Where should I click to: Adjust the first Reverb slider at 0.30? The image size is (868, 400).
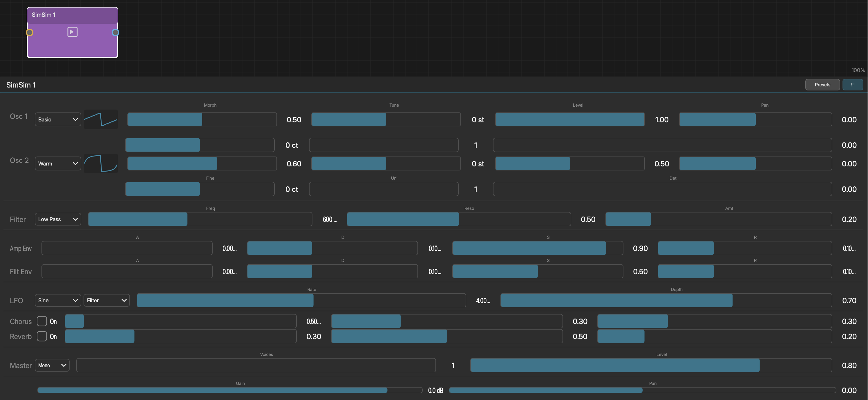181,336
